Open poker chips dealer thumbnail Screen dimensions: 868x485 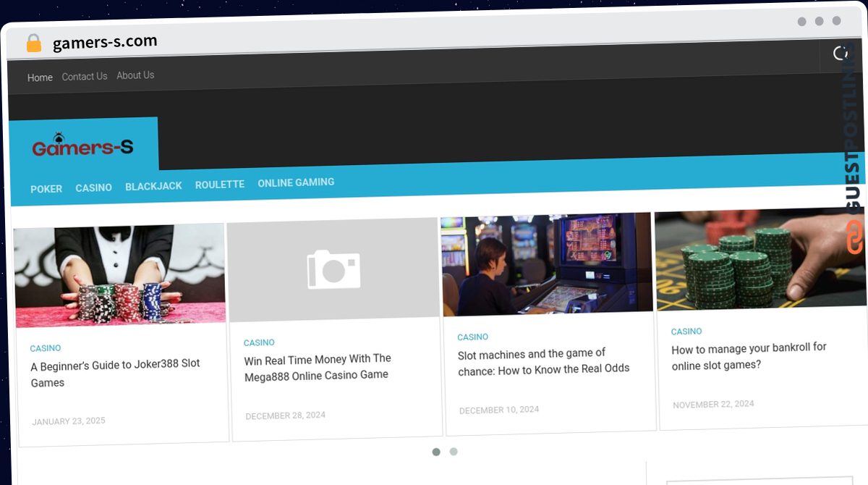(x=119, y=276)
